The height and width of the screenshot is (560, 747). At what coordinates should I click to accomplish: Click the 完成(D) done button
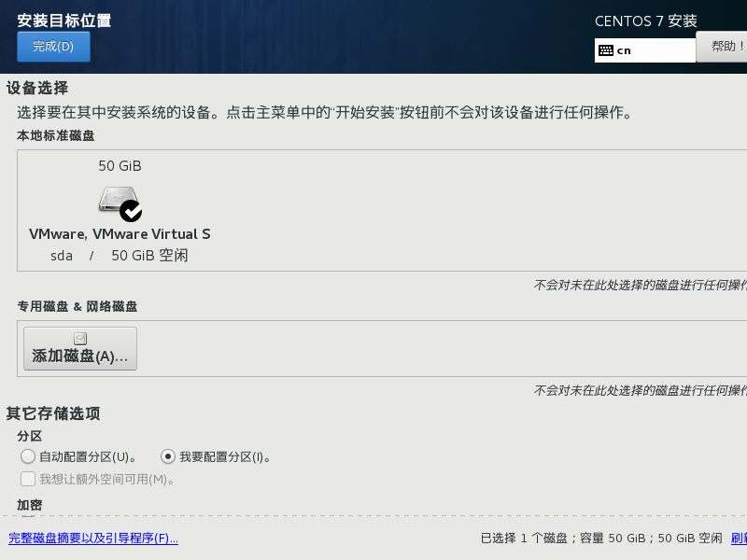coord(53,47)
